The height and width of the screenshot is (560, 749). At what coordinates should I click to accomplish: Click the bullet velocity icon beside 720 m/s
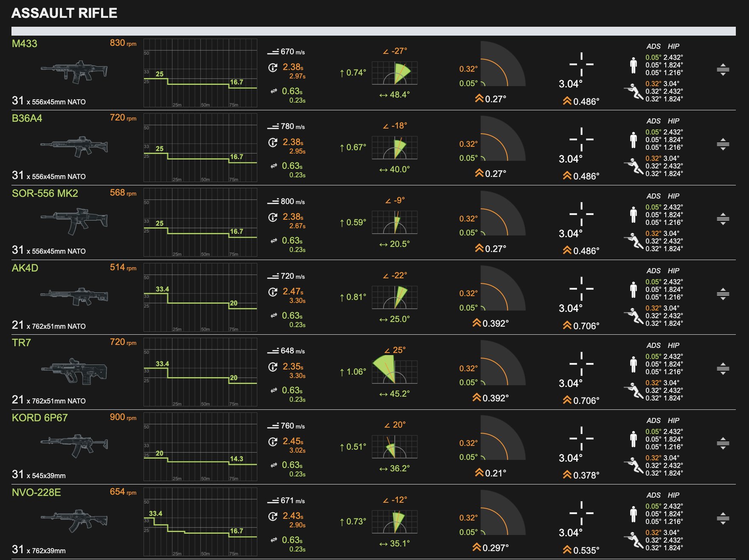(273, 277)
